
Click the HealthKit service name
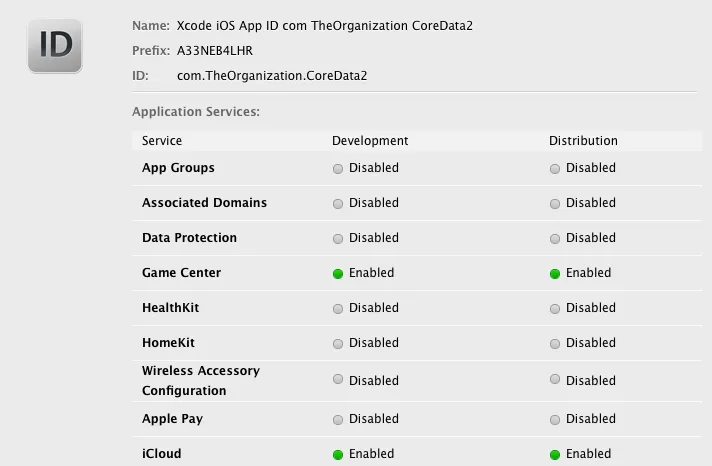click(171, 307)
